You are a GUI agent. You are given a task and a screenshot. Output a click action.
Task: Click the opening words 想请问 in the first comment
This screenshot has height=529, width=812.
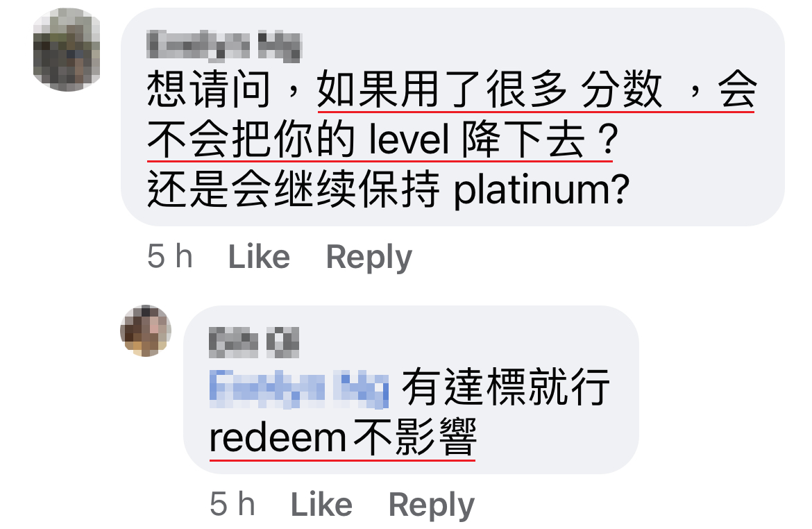[209, 89]
